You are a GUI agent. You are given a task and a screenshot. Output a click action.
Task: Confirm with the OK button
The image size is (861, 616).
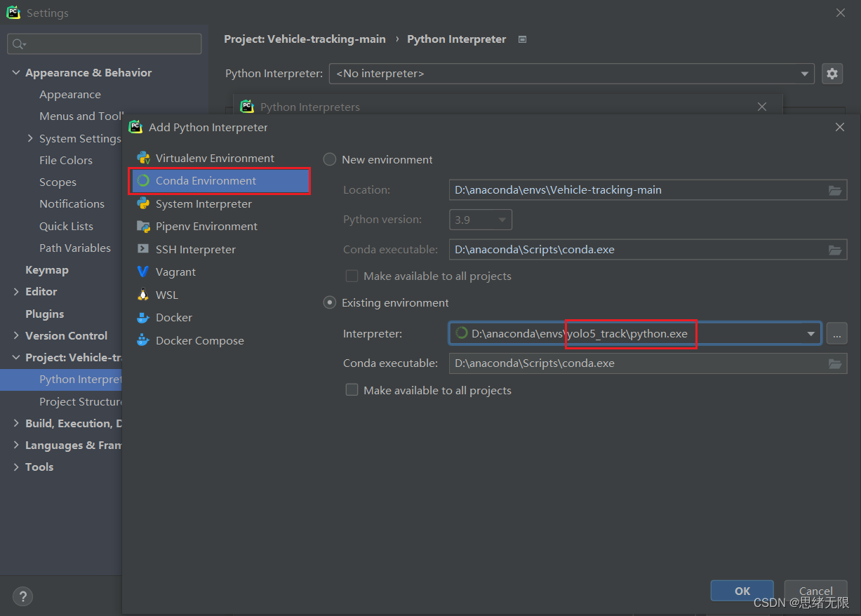pos(742,591)
